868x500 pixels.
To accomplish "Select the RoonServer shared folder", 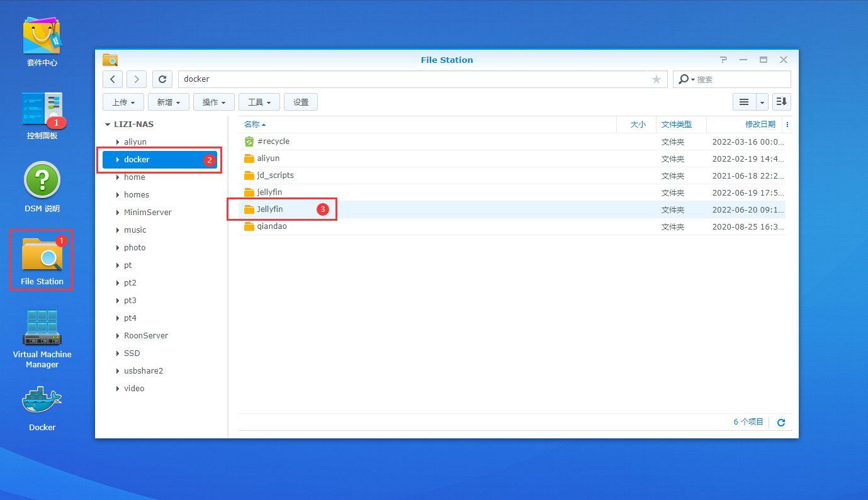I will point(146,336).
